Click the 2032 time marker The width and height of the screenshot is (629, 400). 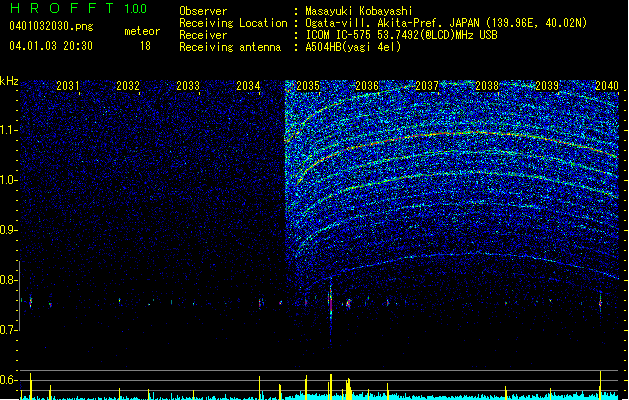point(128,86)
